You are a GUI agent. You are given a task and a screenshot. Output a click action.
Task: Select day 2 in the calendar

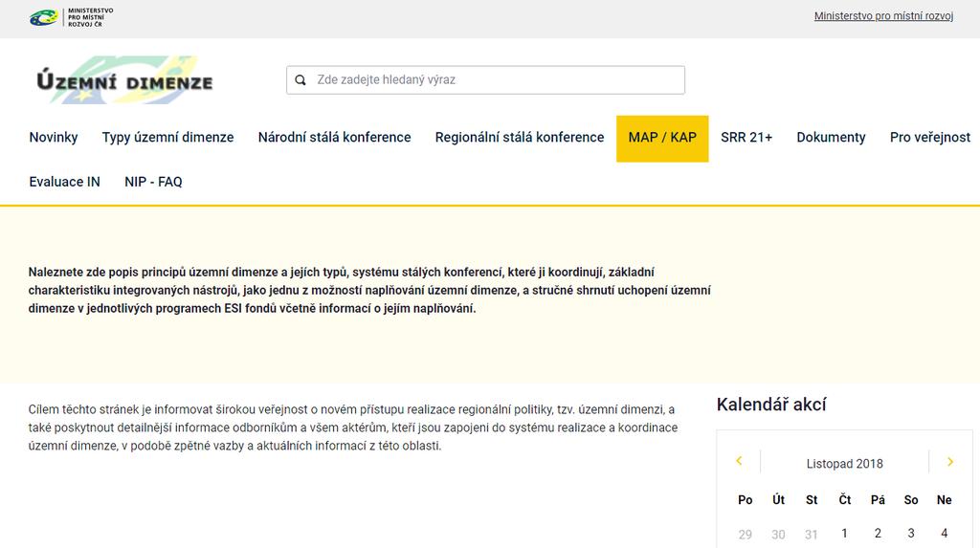click(878, 533)
